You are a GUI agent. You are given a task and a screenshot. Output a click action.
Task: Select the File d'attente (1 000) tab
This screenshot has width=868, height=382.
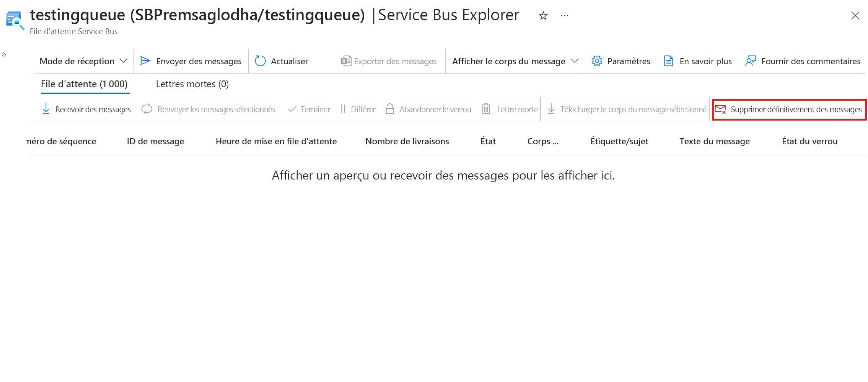84,84
